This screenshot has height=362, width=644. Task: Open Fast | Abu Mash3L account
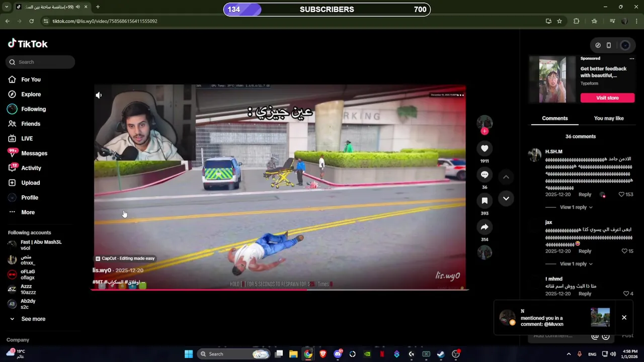(34, 245)
